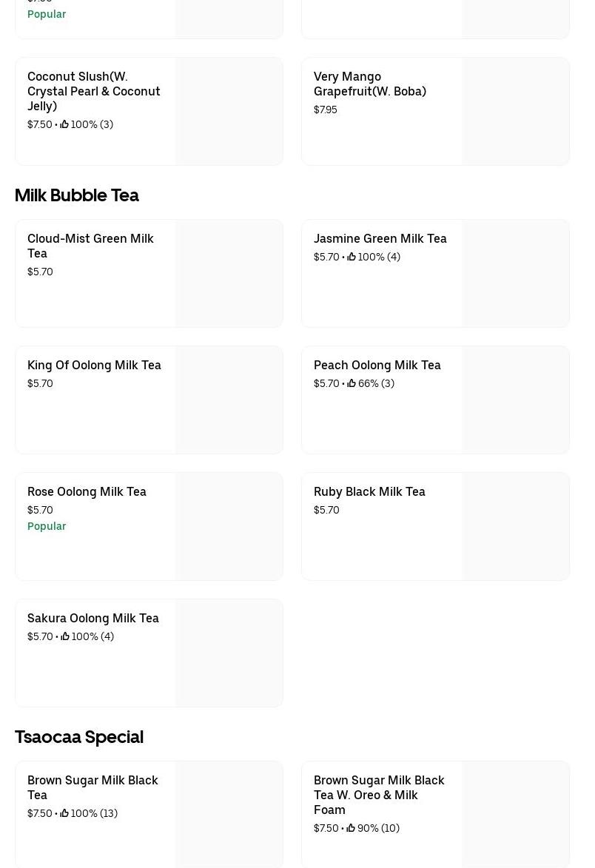Open Very Mango Grapefruit (W. Boba)
The width and height of the screenshot is (595, 868).
[x=369, y=84]
